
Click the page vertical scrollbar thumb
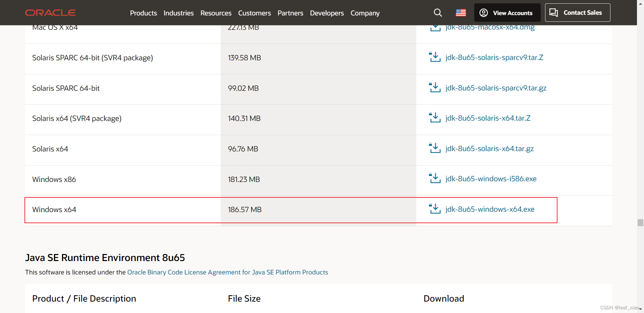click(640, 223)
